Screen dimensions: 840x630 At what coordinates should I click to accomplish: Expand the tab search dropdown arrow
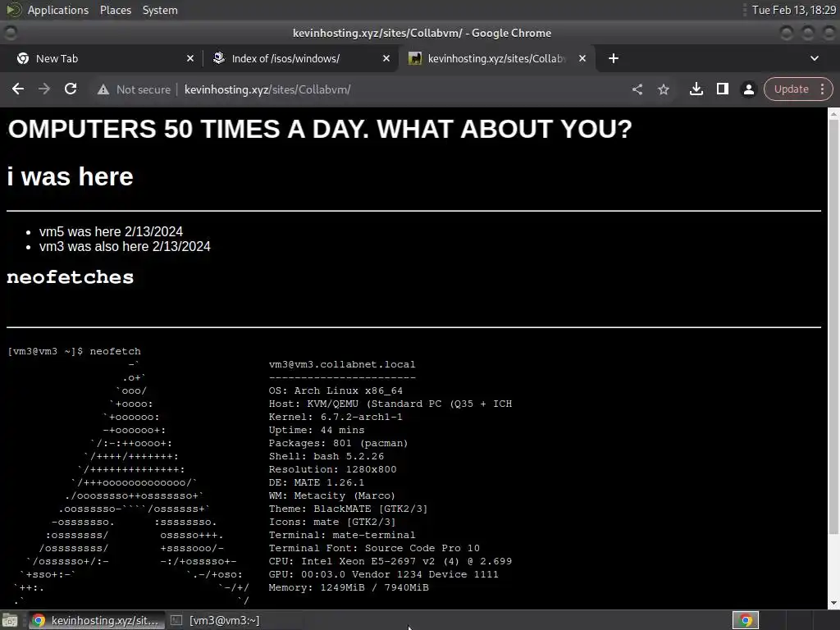pos(815,58)
